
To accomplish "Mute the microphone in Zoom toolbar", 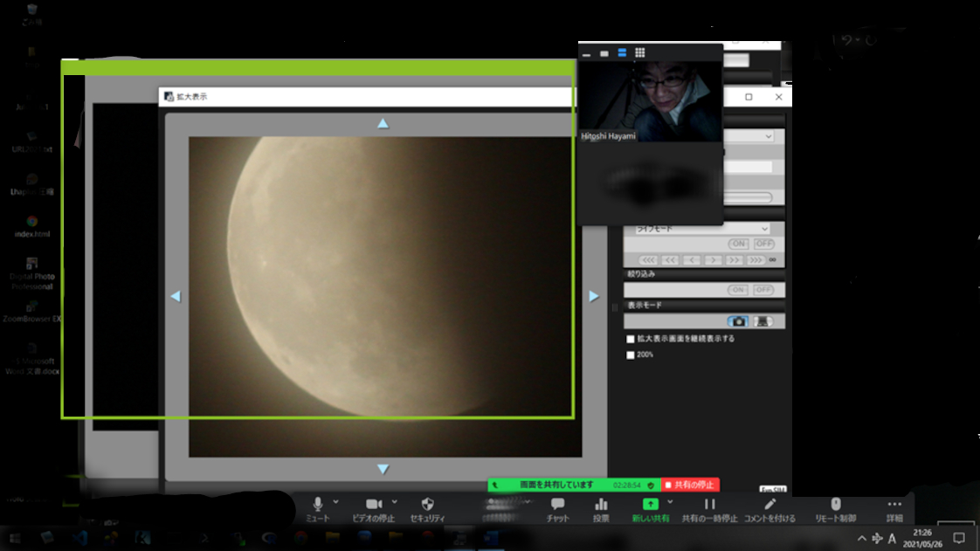I will click(318, 506).
